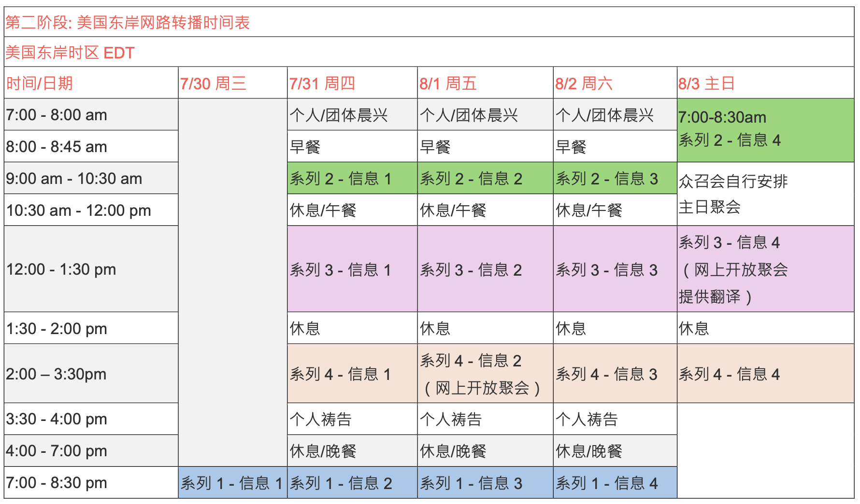Click '个人/团体晨兴' under 7/31 周四
The width and height of the screenshot is (860, 504).
[x=352, y=115]
